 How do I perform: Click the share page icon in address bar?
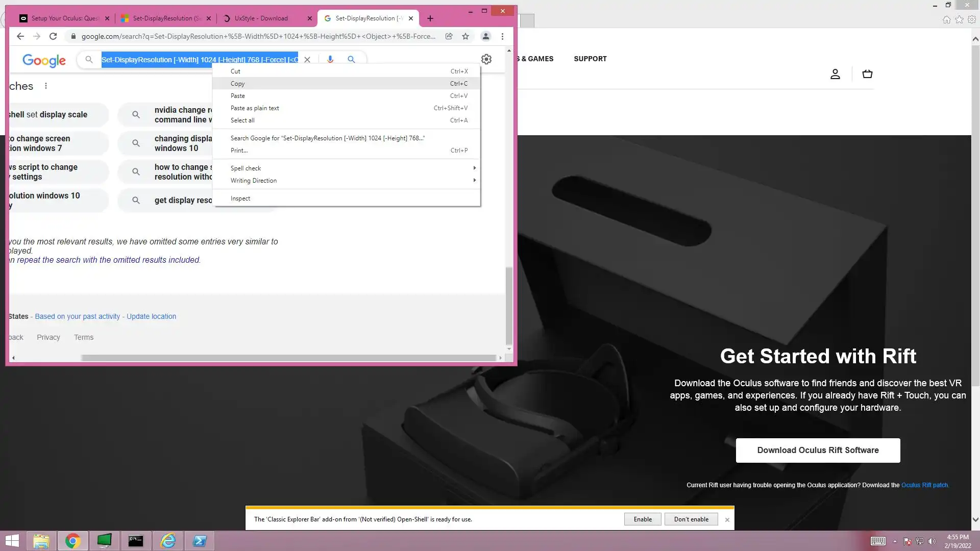click(x=449, y=36)
